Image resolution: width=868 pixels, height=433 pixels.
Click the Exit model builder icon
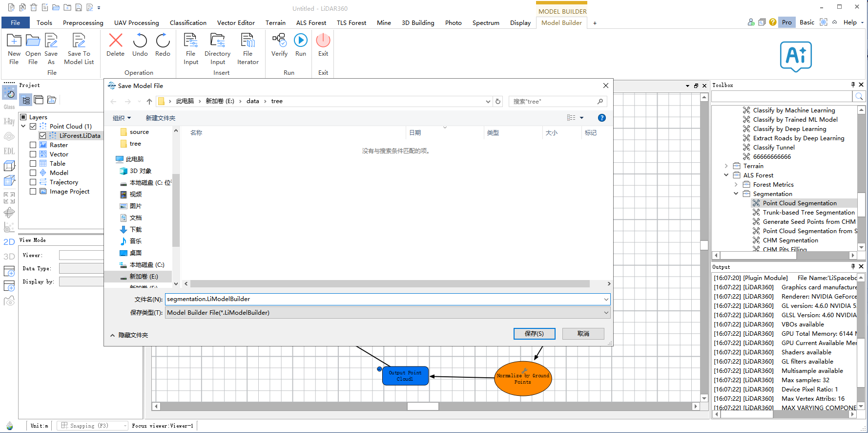tap(323, 41)
